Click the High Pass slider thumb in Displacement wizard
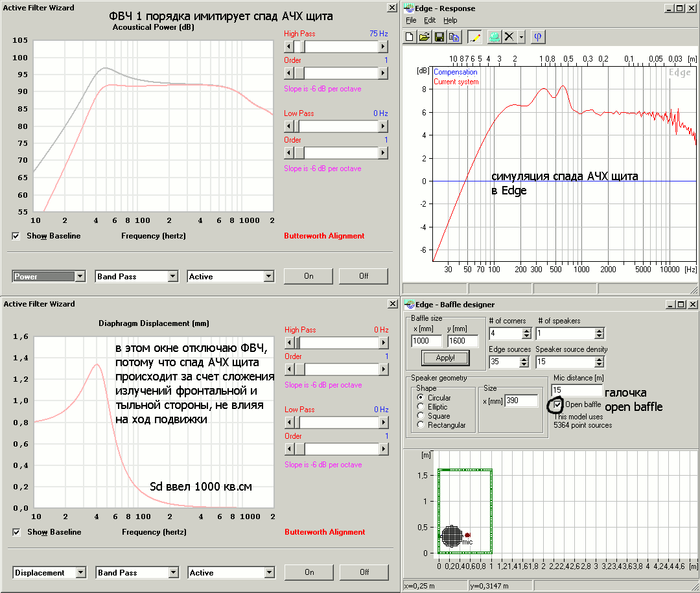700x593 pixels. pos(297,342)
